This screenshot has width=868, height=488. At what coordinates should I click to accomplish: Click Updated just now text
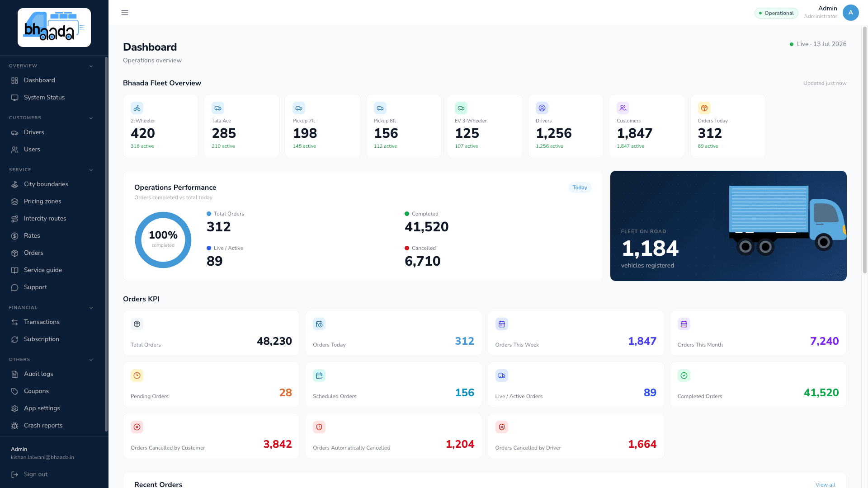[x=825, y=83]
